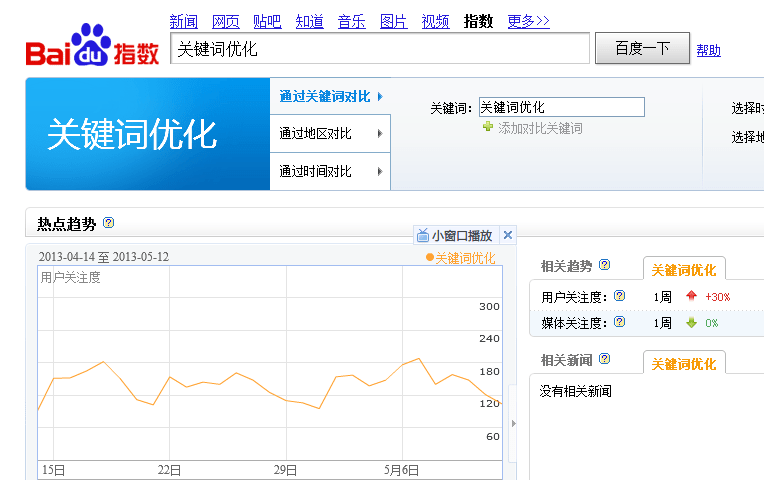Click help icon next to 相关新闻
The image size is (764, 480).
tap(604, 360)
